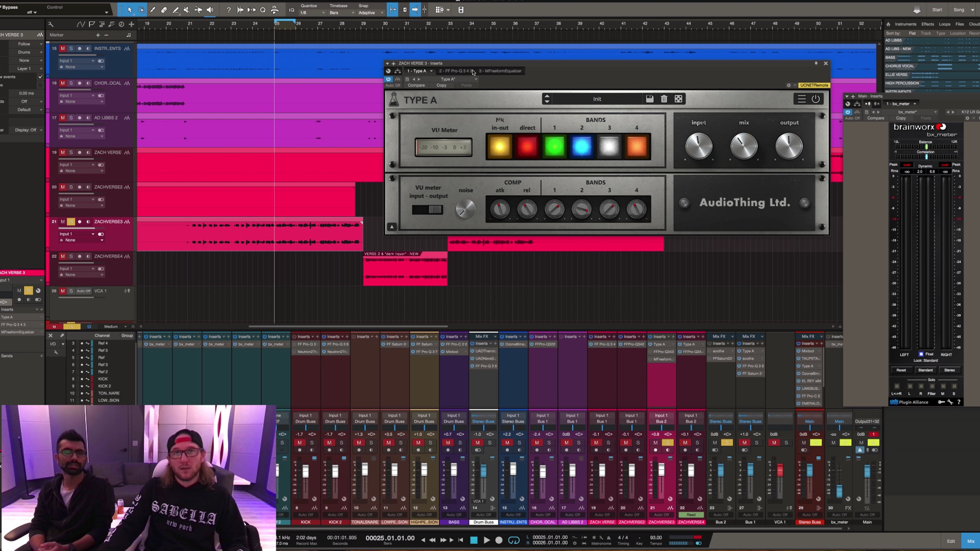Image resolution: width=980 pixels, height=551 pixels.
Task: Select the Paint (pencil) tool
Action: (176, 10)
